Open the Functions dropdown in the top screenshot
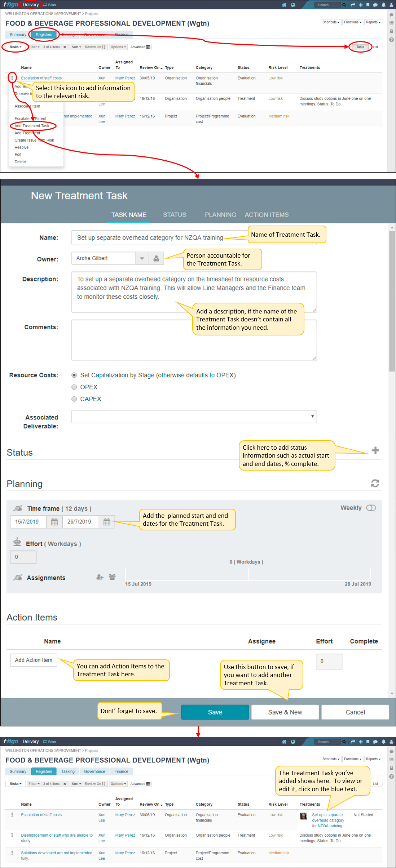The height and width of the screenshot is (868, 396). coord(352,22)
